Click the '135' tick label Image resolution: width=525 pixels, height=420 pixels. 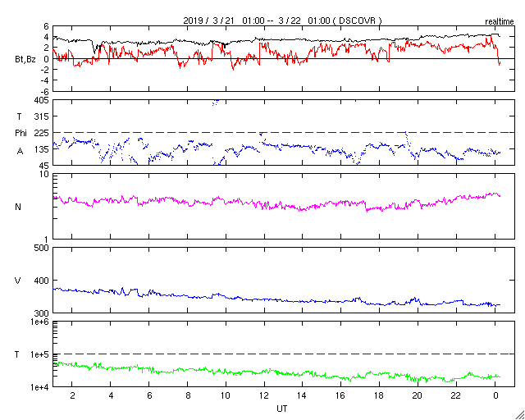tap(42, 149)
